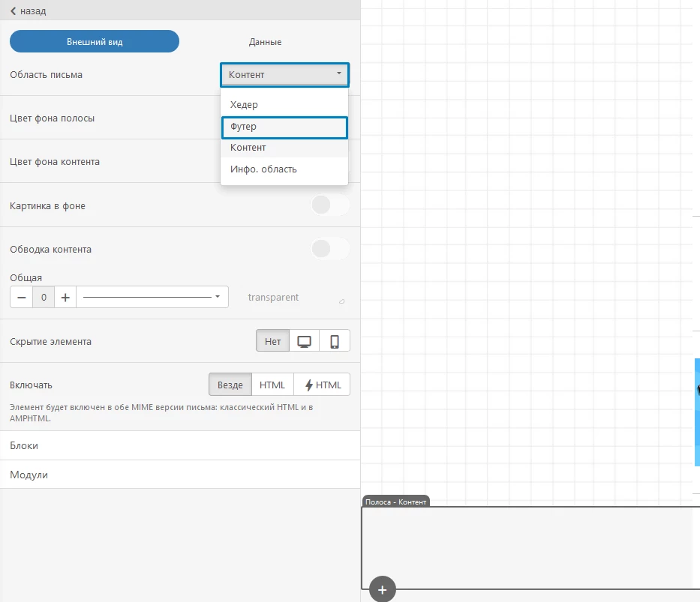Toggle the Картинка в фоне switch
The width and height of the screenshot is (700, 602).
tap(330, 205)
